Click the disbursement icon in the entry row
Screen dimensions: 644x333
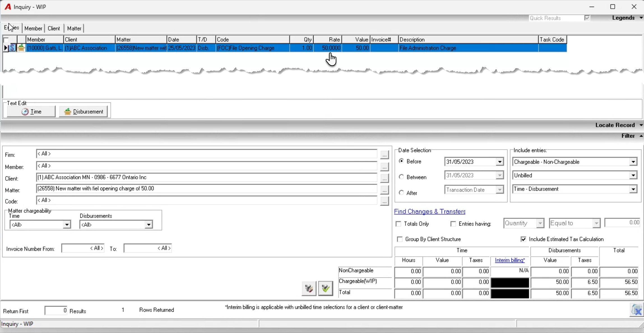[x=21, y=48]
